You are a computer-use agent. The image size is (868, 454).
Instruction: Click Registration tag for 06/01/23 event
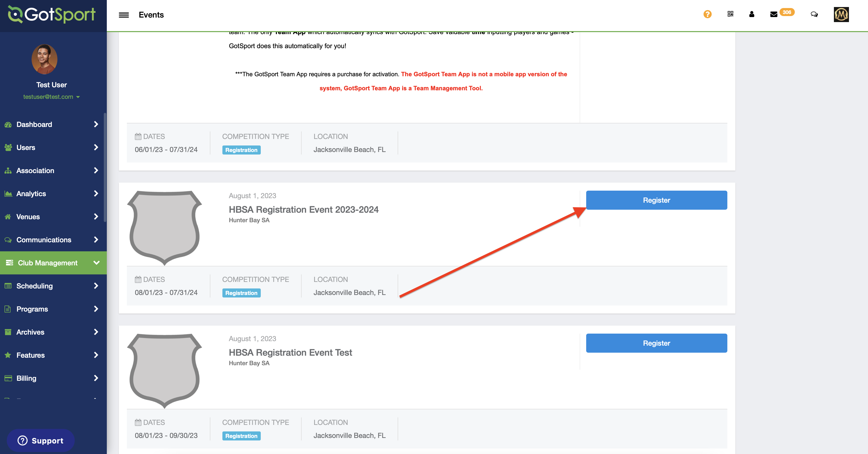(x=241, y=150)
